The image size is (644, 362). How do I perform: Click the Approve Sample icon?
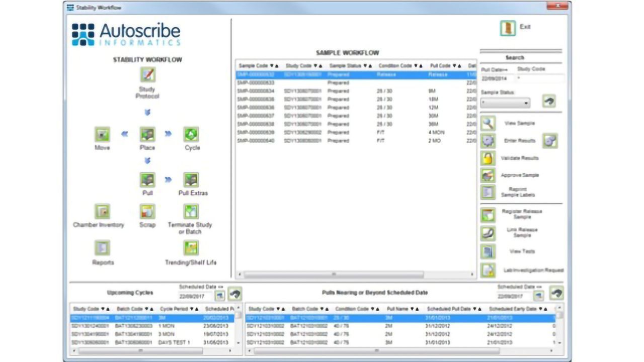[x=488, y=175]
